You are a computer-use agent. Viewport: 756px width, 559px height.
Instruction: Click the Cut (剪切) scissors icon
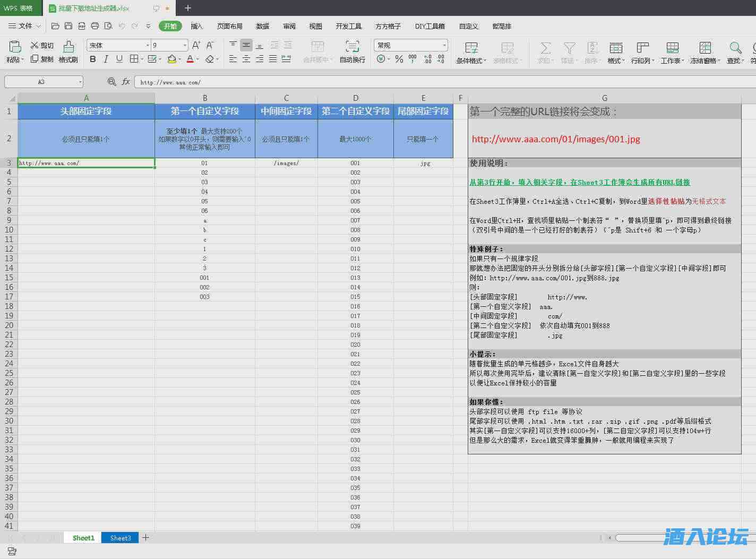coord(35,45)
